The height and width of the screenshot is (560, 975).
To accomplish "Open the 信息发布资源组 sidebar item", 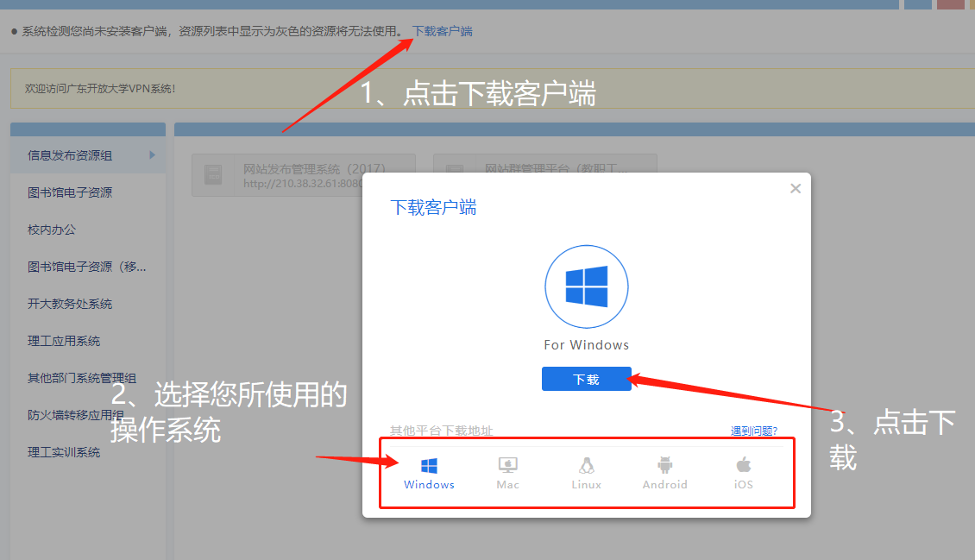I will [88, 155].
